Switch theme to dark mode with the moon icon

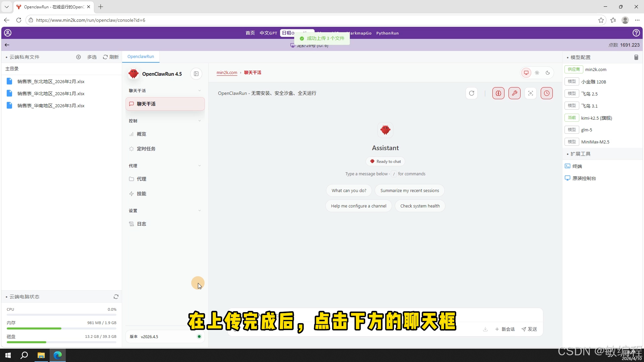coord(548,72)
